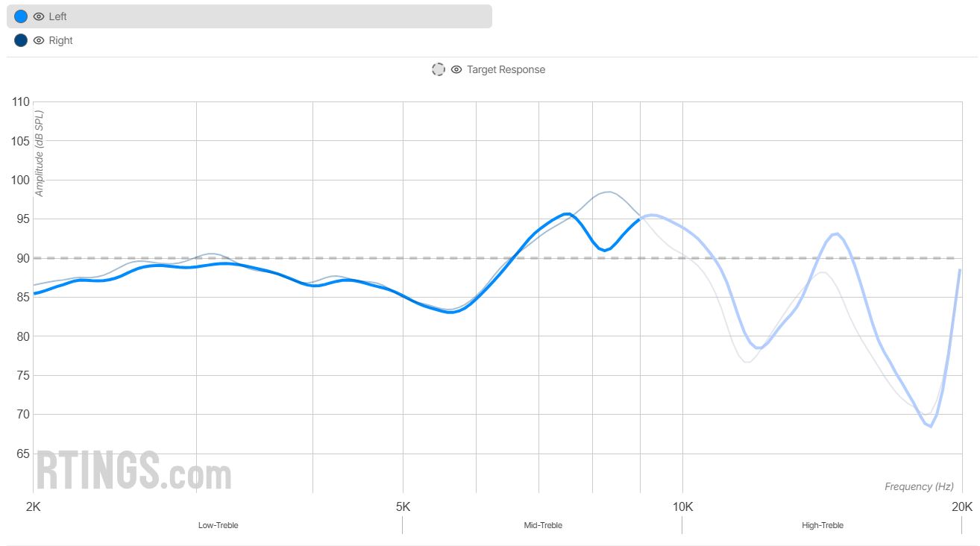The height and width of the screenshot is (546, 980).
Task: Click the Mid-Treble range label
Action: click(543, 525)
